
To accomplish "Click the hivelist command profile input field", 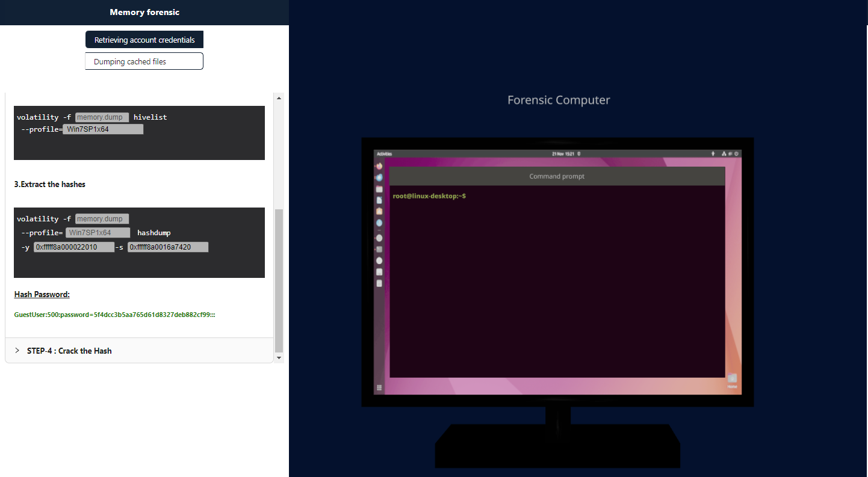I will pos(103,129).
